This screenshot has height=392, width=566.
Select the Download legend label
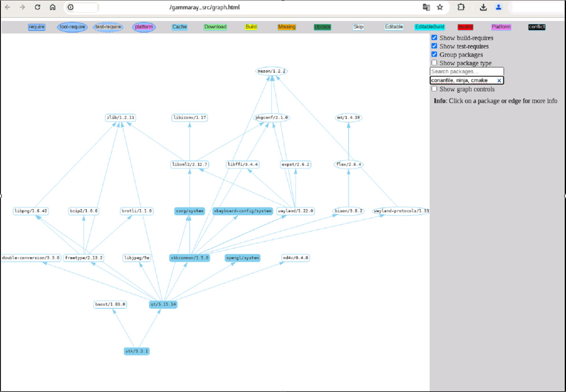215,27
